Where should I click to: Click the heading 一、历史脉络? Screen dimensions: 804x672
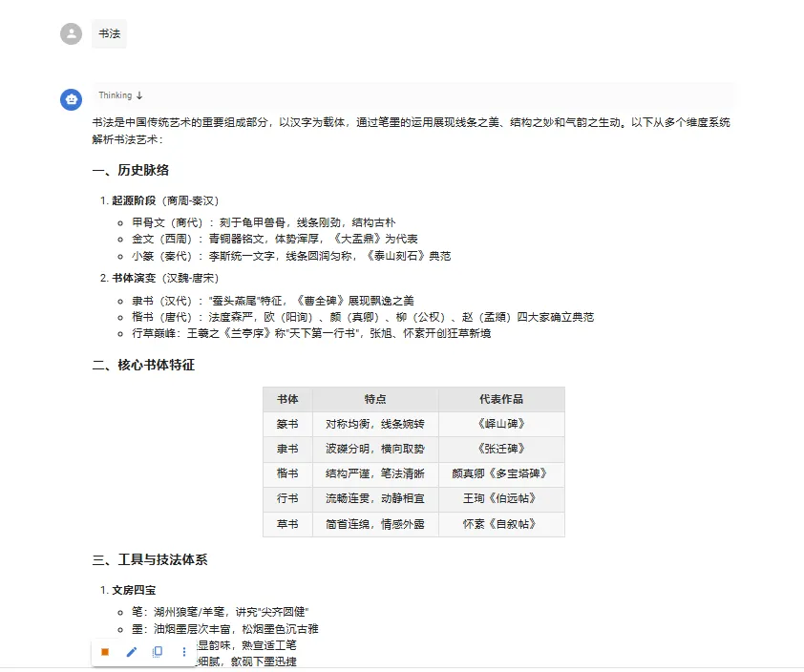click(131, 170)
